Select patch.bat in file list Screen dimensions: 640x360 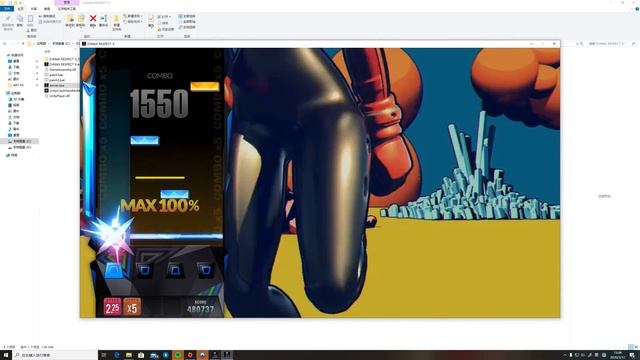click(x=54, y=75)
